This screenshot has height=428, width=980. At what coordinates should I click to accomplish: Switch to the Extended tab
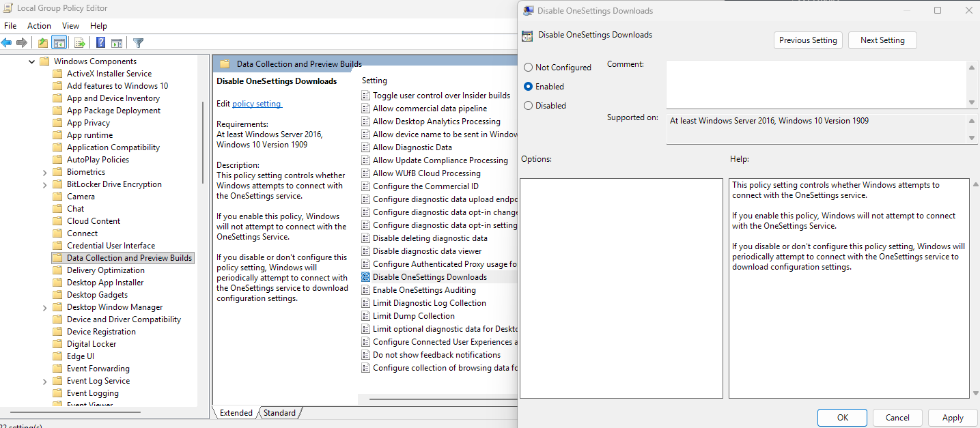(236, 413)
